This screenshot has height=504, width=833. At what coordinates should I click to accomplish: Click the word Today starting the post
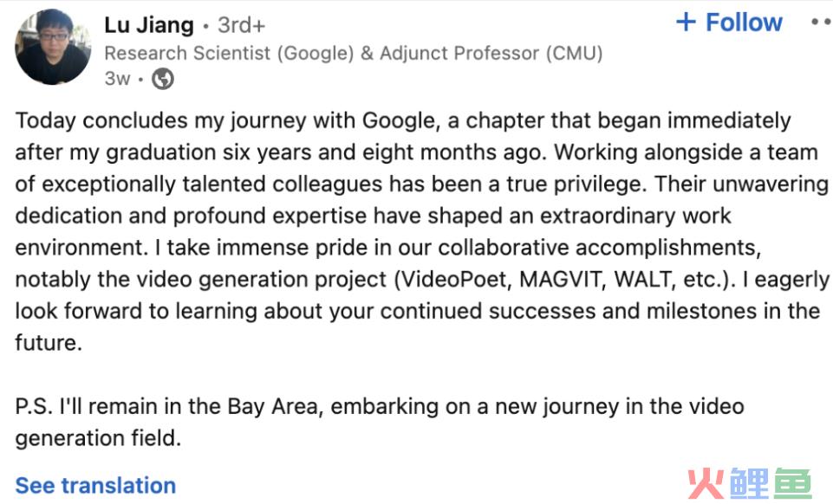tap(46, 121)
